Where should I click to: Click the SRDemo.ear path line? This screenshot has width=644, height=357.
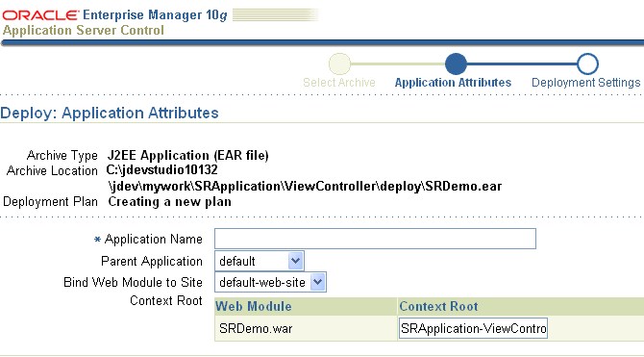click(305, 187)
